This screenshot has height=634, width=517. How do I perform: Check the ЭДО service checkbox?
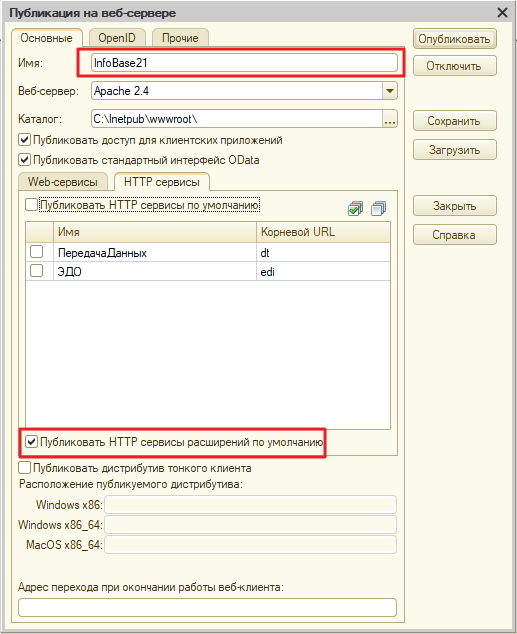point(36,271)
